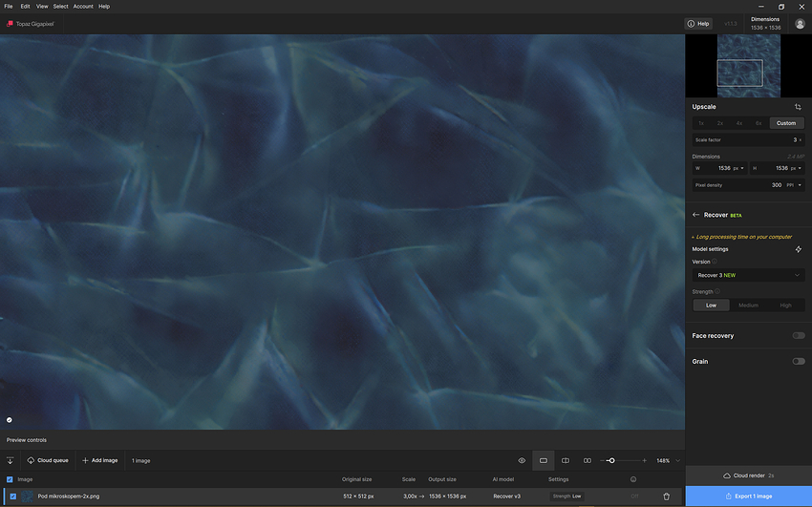Select side-by-side view layout icon
Viewport: 812px width, 507px height.
[588, 460]
